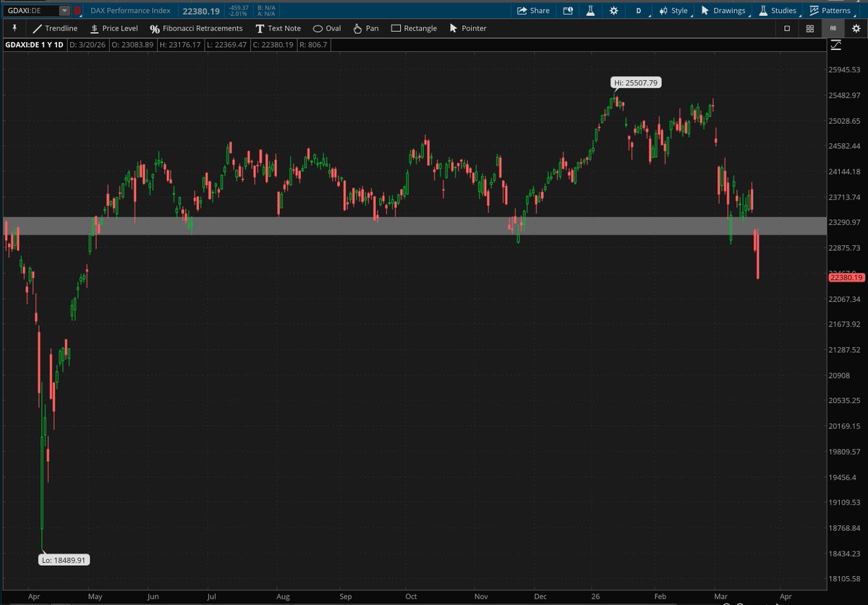Viewport: 868px width, 605px height.
Task: Open the Drawings menu
Action: 723,11
